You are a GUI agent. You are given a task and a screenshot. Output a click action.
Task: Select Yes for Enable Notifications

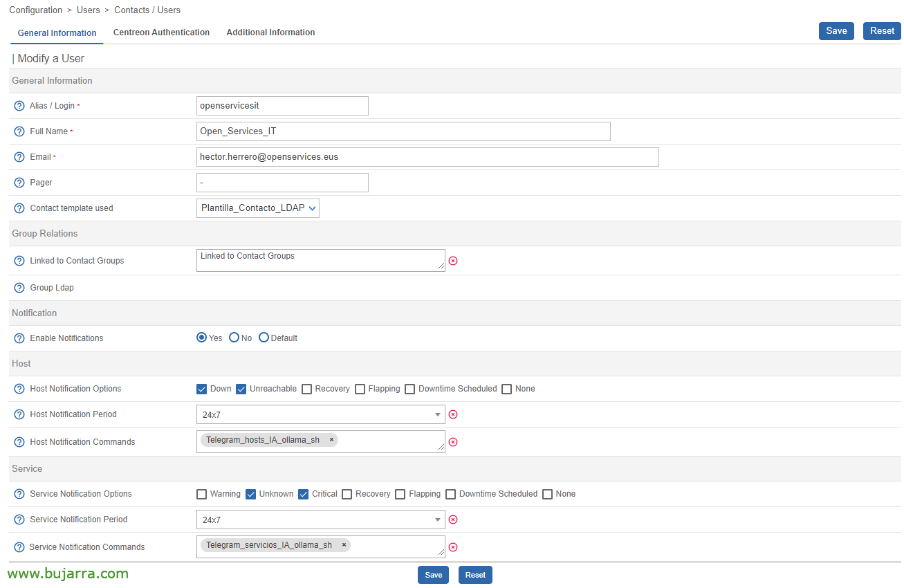(x=201, y=338)
